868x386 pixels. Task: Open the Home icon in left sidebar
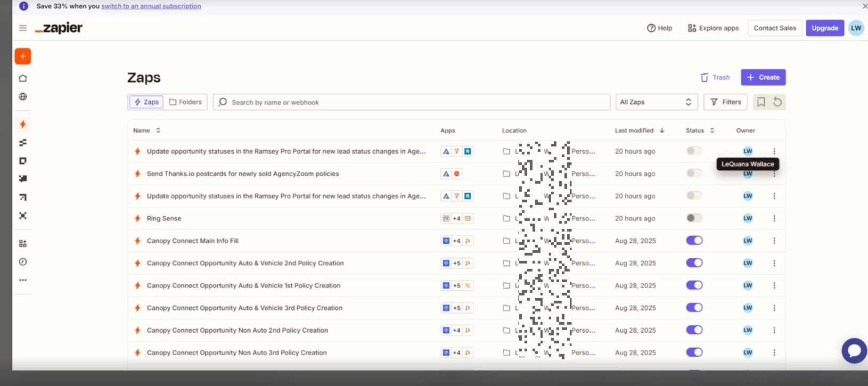22,78
